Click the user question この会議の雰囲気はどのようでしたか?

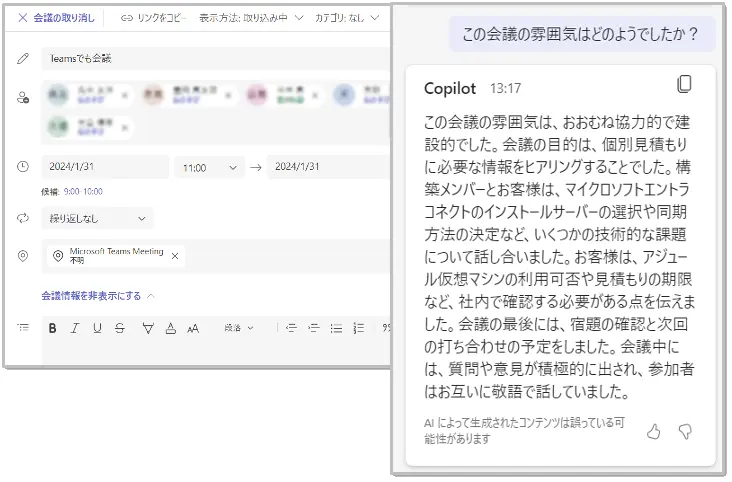click(580, 34)
